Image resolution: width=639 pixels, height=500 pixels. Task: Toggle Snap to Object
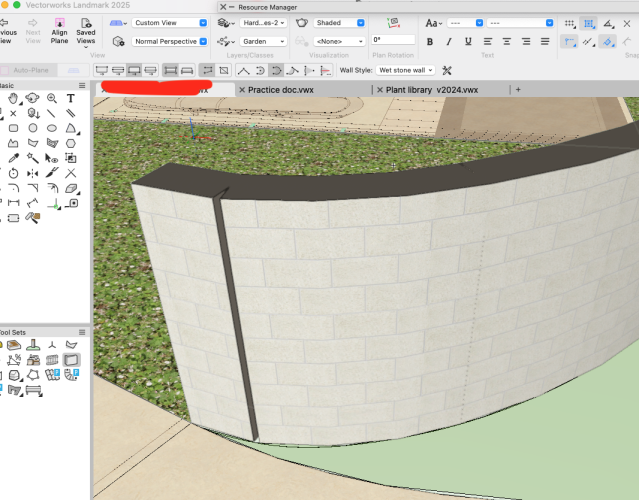(590, 22)
